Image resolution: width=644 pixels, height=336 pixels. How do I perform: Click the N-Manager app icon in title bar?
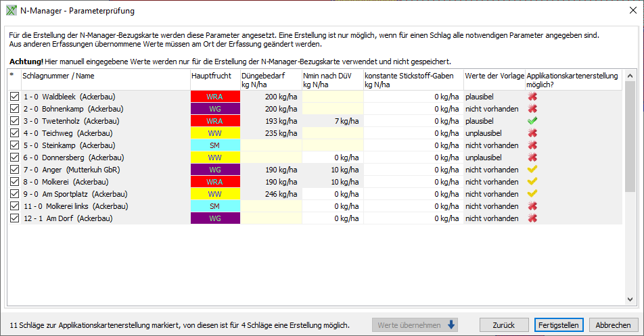point(11,11)
